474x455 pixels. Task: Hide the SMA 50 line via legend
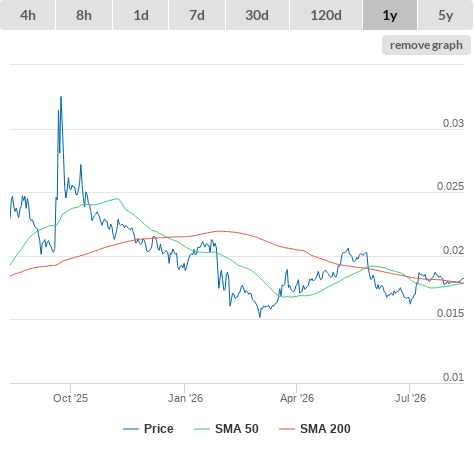[226, 429]
